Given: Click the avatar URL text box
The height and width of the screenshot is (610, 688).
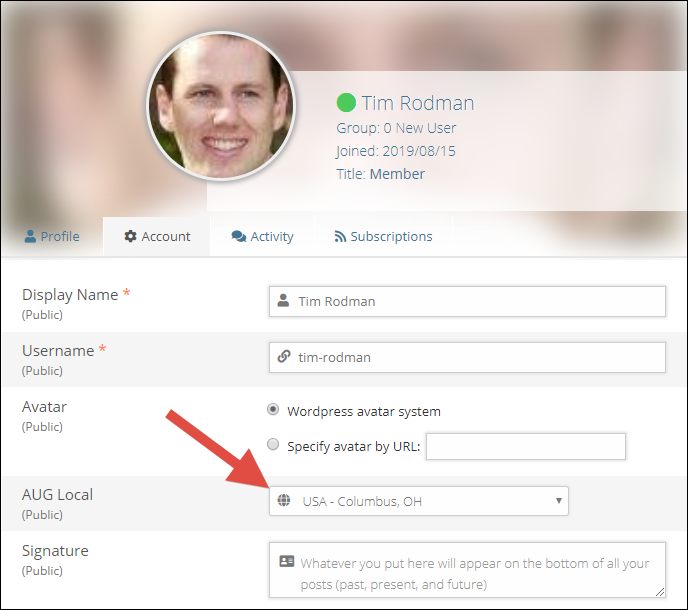Looking at the screenshot, I should [x=526, y=447].
